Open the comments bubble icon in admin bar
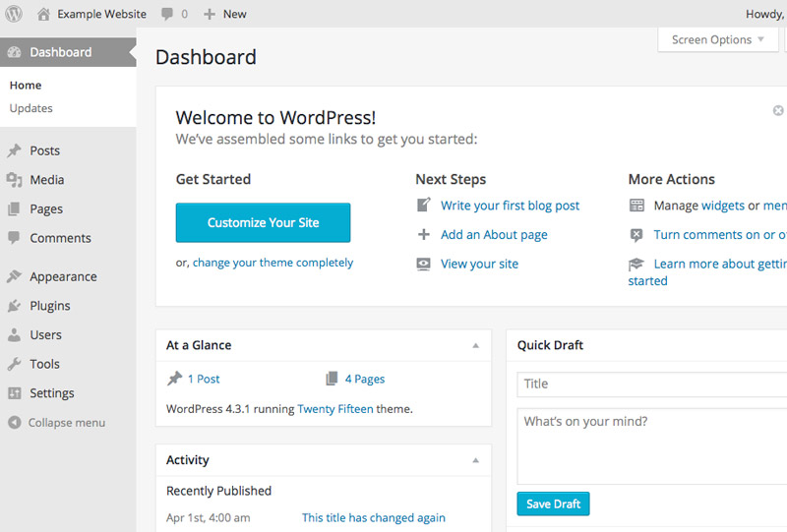787x532 pixels. click(167, 14)
